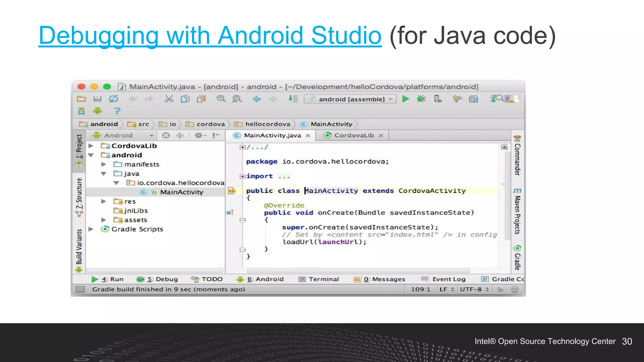Expand the CordovaLib tree node

click(x=91, y=146)
